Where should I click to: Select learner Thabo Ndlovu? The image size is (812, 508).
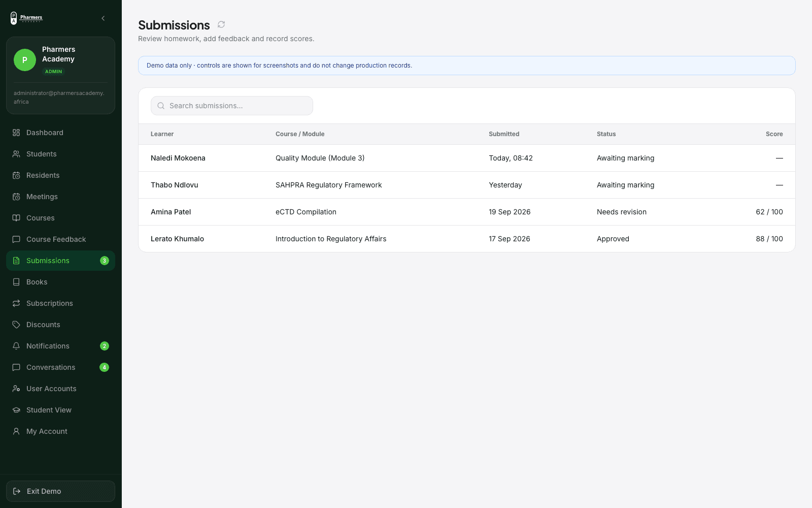click(175, 185)
